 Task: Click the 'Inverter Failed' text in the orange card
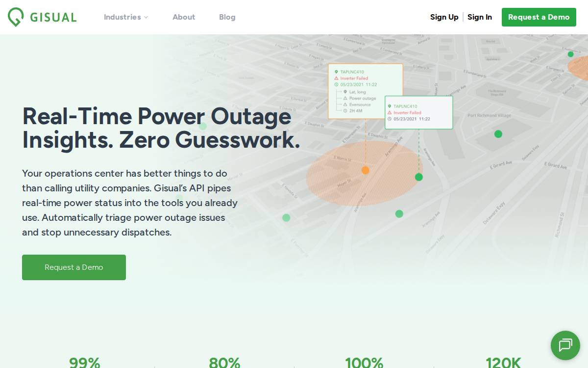point(354,79)
